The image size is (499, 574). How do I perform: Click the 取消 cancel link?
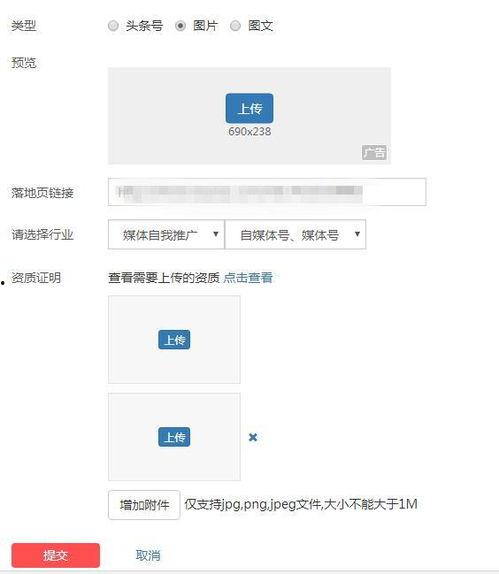click(x=148, y=555)
